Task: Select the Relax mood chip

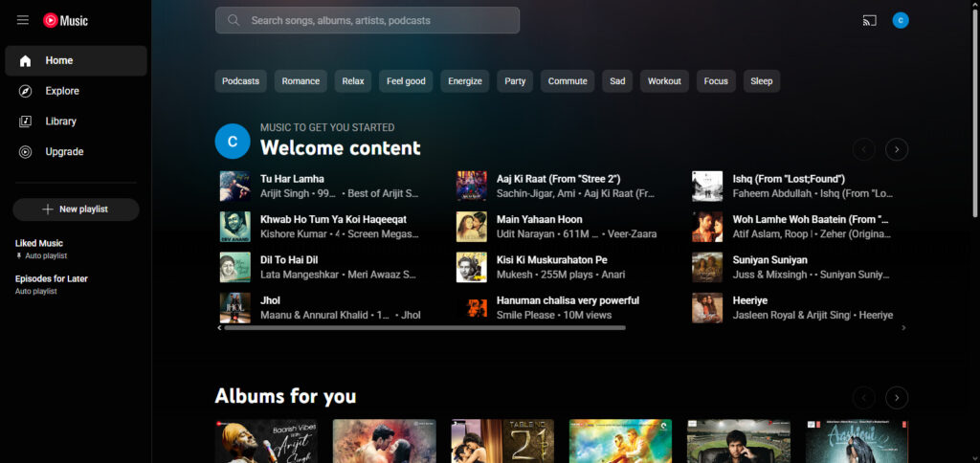Action: point(353,81)
